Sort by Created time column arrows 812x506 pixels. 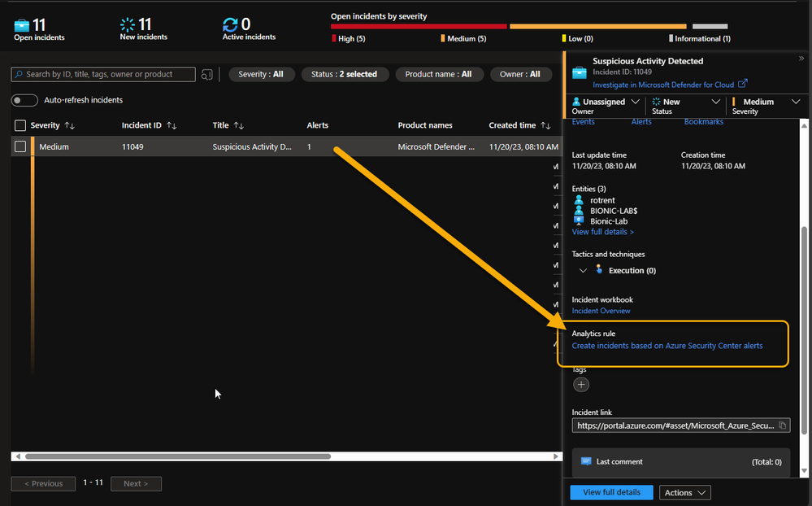546,125
